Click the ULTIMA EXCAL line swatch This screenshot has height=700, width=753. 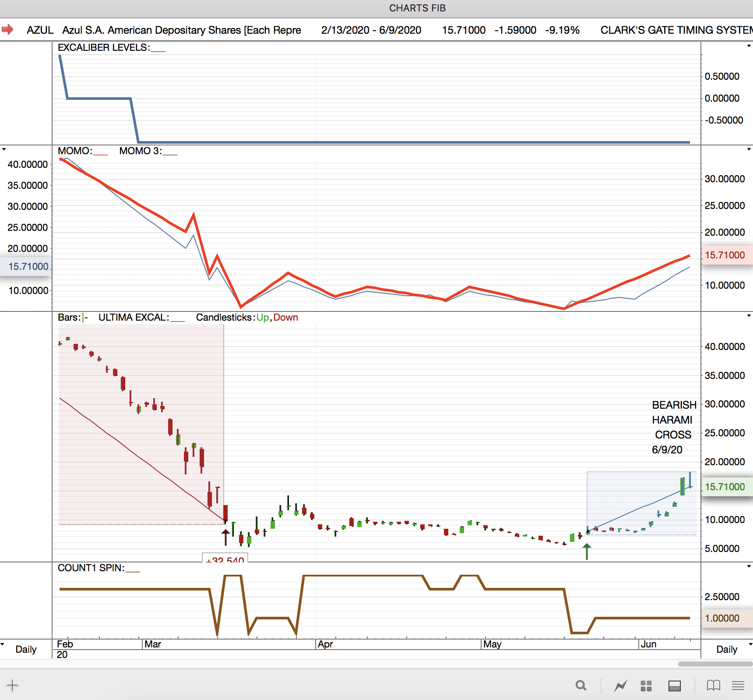pyautogui.click(x=177, y=321)
